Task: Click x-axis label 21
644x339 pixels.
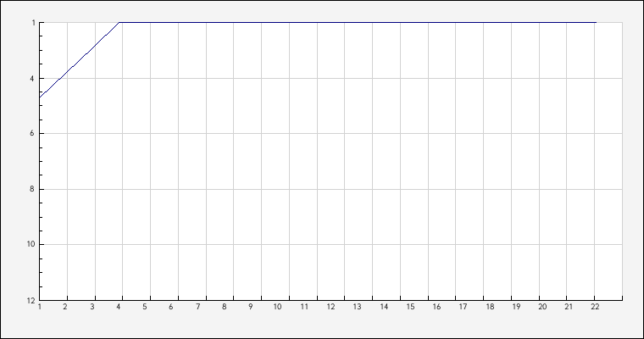Action: click(x=569, y=307)
